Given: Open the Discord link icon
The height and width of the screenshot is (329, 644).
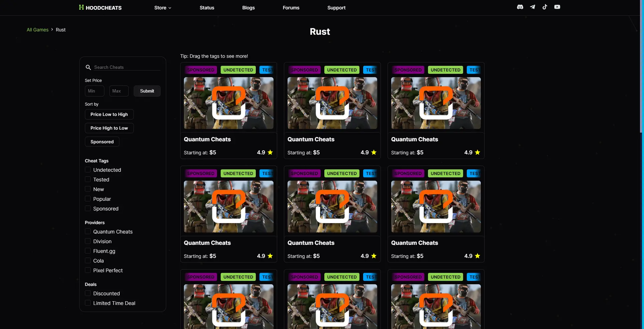Looking at the screenshot, I should point(520,7).
